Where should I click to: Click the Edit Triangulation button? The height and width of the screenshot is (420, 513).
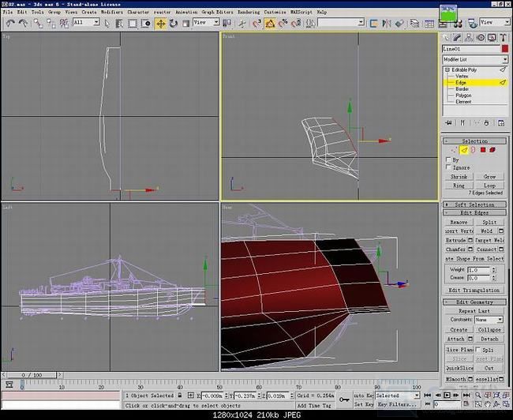(474, 291)
